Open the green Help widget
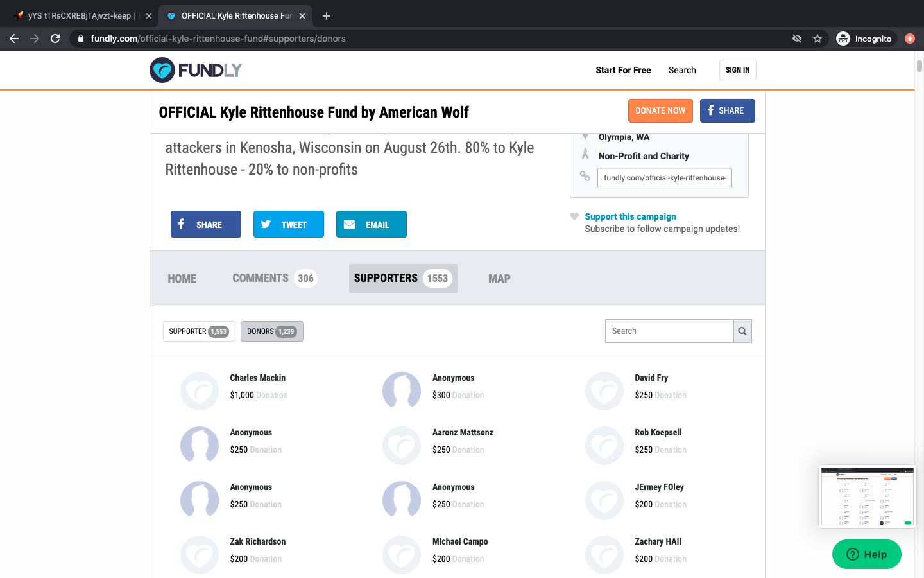Viewport: 924px width, 578px height. click(x=867, y=554)
